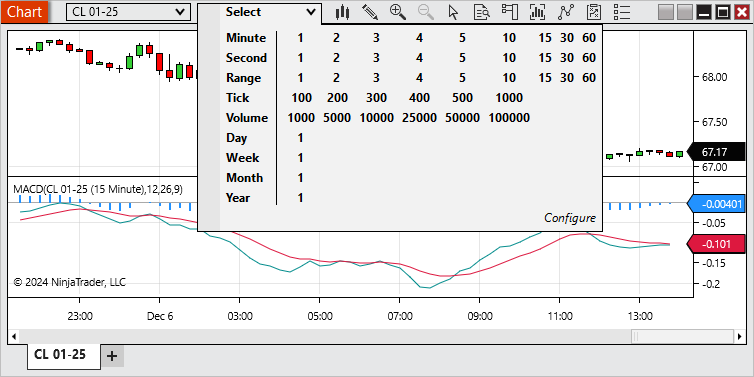This screenshot has height=377, width=754.
Task: Open the Chart Style bars icon
Action: tap(342, 12)
